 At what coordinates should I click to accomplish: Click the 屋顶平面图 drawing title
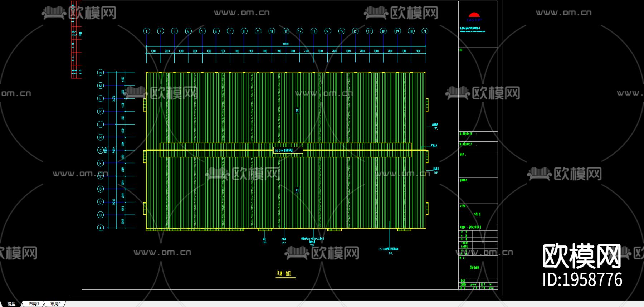(284, 274)
